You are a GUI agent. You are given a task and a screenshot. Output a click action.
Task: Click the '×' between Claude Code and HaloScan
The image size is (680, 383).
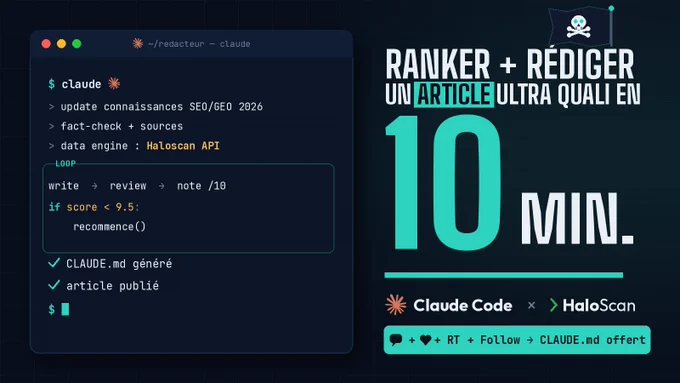(x=531, y=306)
